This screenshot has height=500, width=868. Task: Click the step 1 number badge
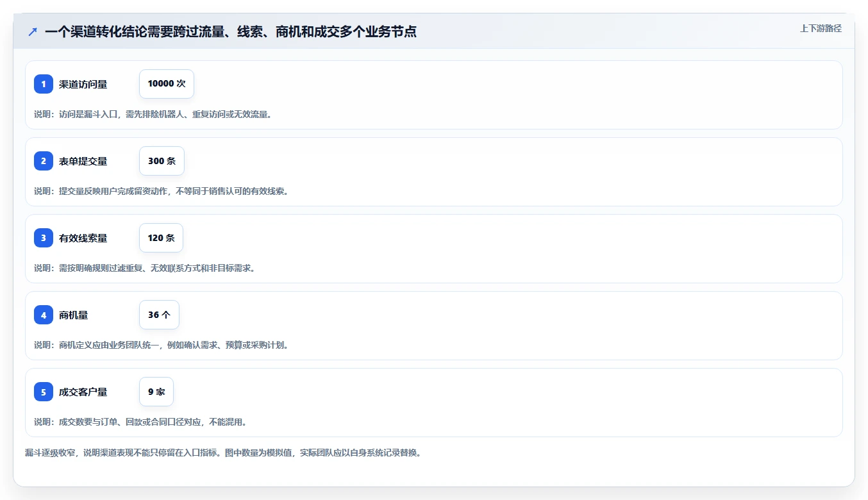click(x=44, y=84)
